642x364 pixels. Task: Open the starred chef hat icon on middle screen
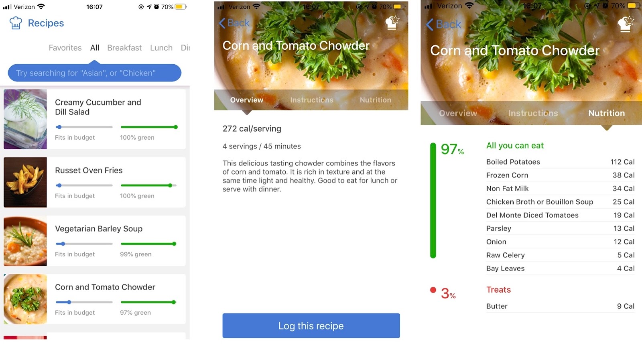coord(391,23)
